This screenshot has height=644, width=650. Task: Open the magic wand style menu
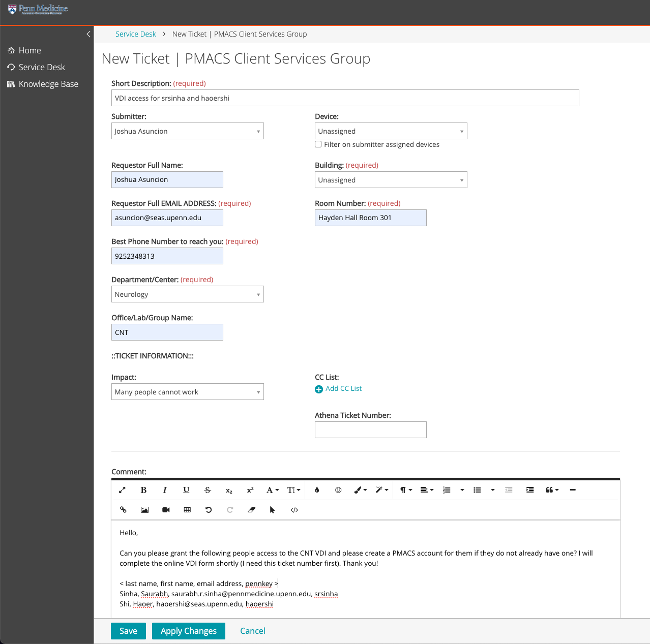[x=382, y=490]
